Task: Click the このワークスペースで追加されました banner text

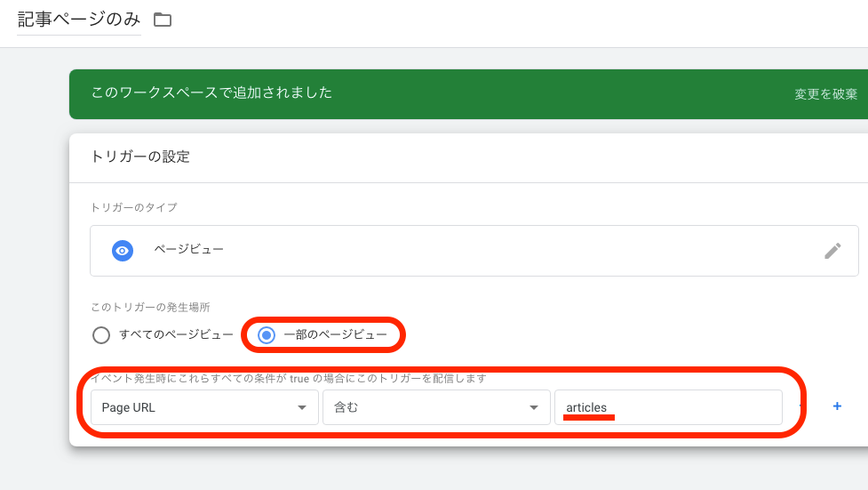Action: pos(211,92)
